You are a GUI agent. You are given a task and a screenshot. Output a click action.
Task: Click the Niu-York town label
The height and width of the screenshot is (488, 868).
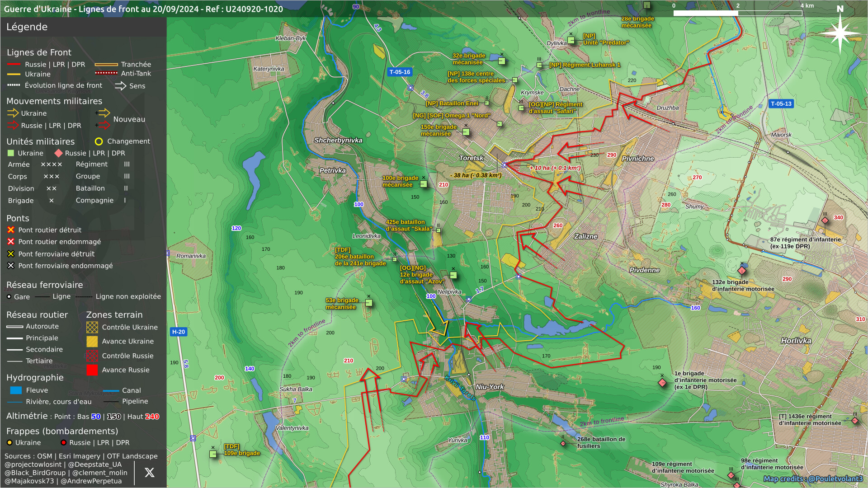[490, 387]
